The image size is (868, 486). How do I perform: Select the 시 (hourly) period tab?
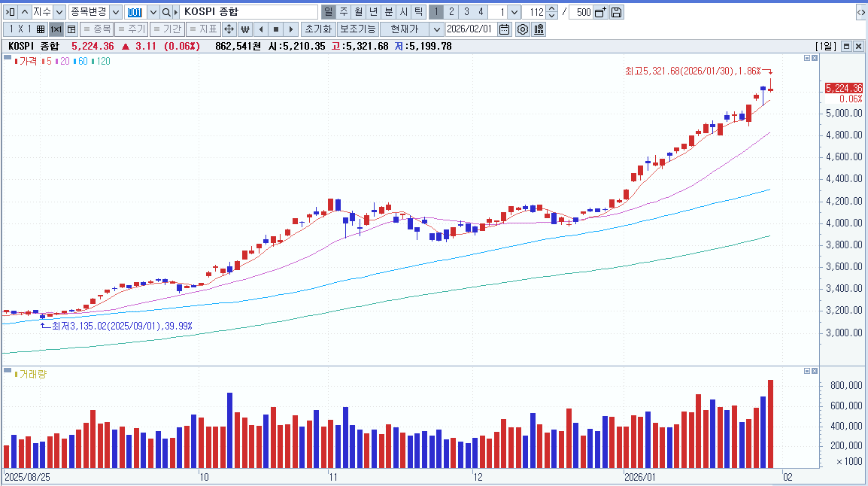click(x=404, y=11)
